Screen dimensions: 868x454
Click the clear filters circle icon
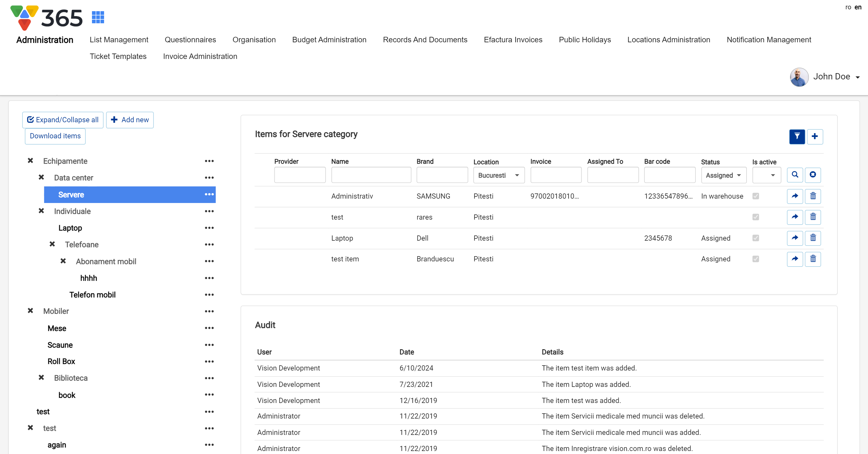tap(812, 175)
